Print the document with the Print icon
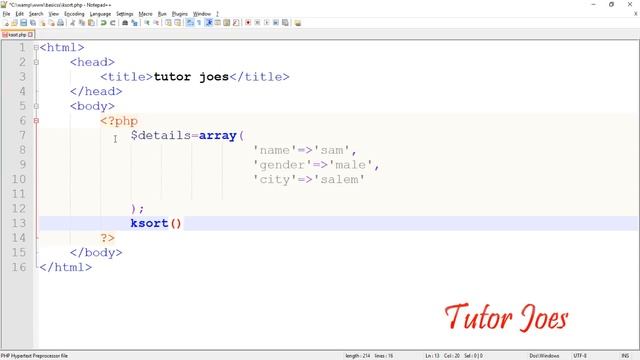640x360 pixels. [x=60, y=23]
